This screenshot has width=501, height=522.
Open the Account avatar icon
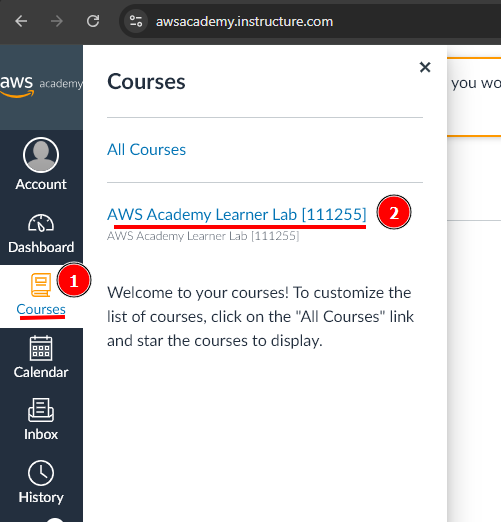pyautogui.click(x=41, y=155)
